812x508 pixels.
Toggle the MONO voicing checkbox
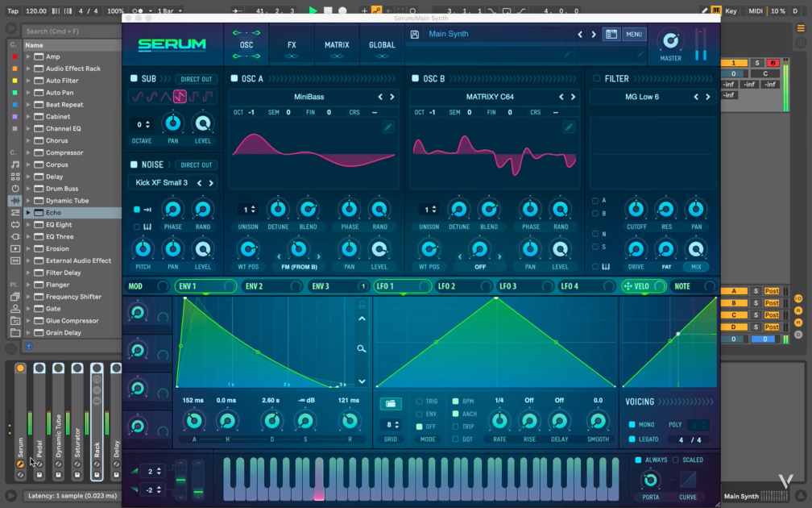click(x=632, y=424)
